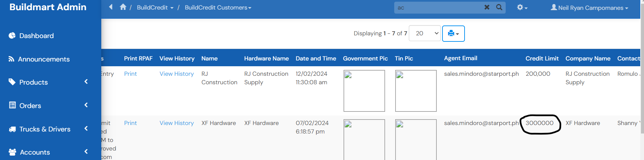Go to home via house icon
This screenshot has width=644, height=160.
point(123,7)
